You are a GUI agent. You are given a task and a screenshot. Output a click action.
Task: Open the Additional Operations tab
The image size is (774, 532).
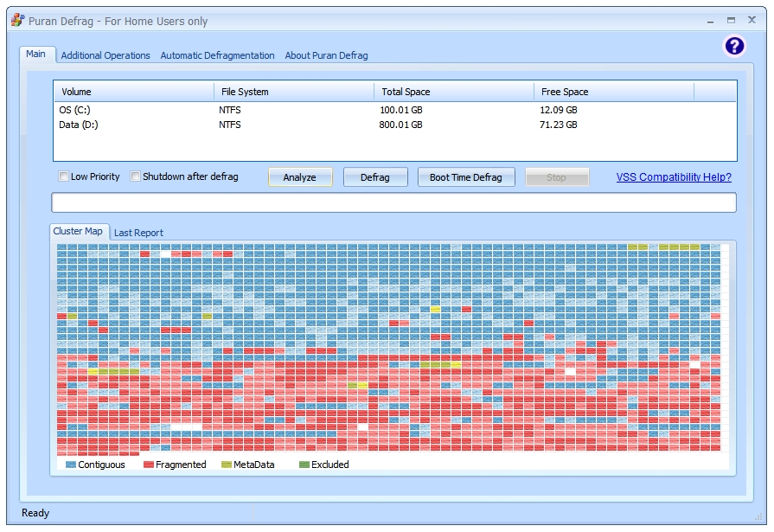(106, 55)
